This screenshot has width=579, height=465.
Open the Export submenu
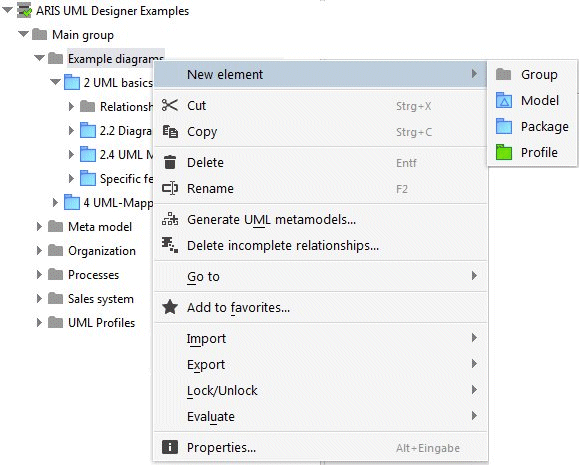coord(320,364)
